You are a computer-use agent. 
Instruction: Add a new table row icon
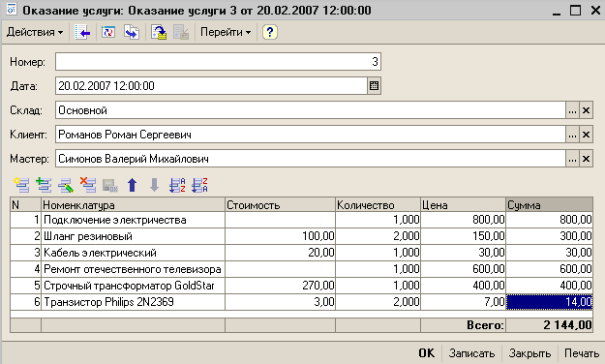click(21, 185)
